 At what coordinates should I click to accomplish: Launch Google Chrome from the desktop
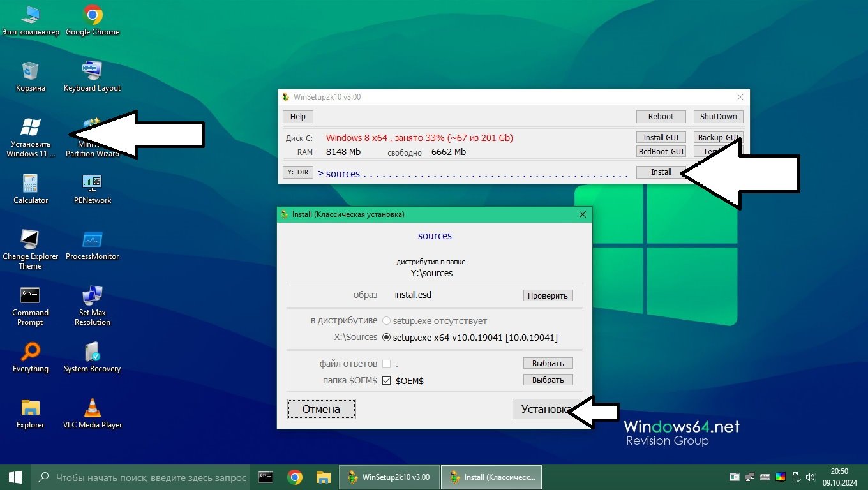(x=93, y=15)
